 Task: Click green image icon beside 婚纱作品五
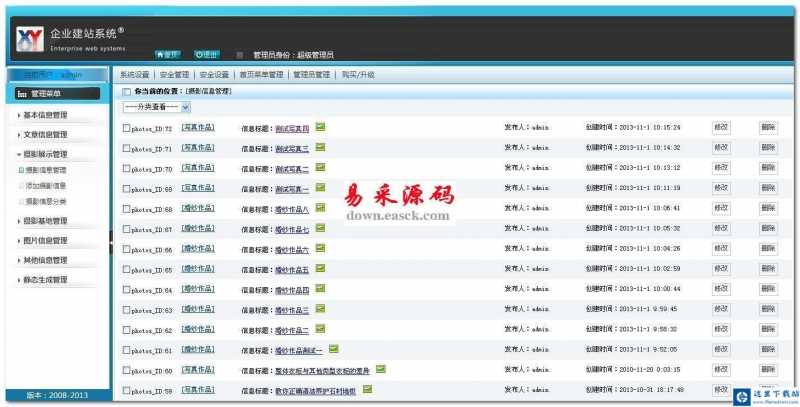tap(320, 268)
